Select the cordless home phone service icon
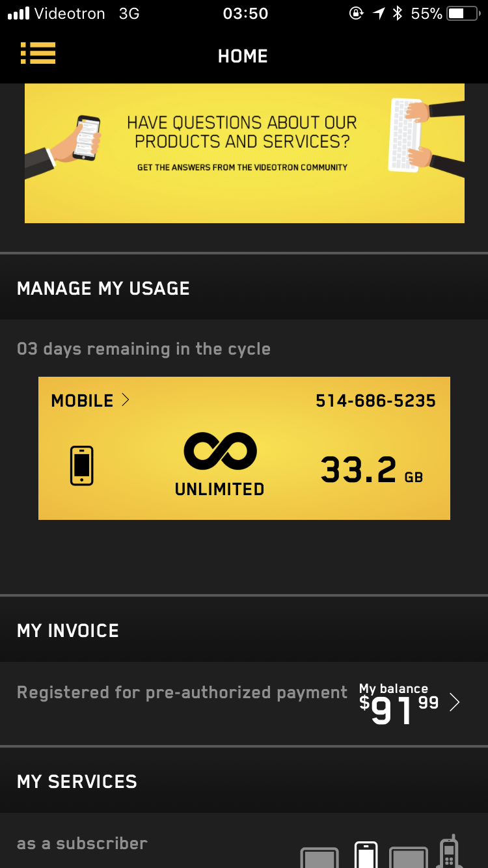Image resolution: width=488 pixels, height=868 pixels. pos(449,851)
